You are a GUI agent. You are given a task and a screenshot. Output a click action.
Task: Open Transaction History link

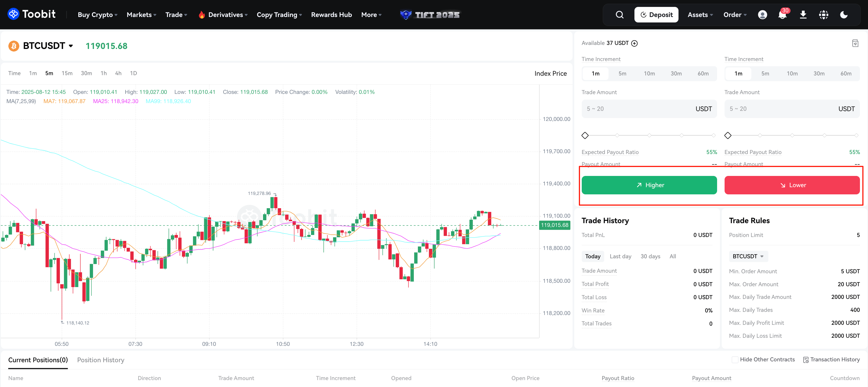831,359
